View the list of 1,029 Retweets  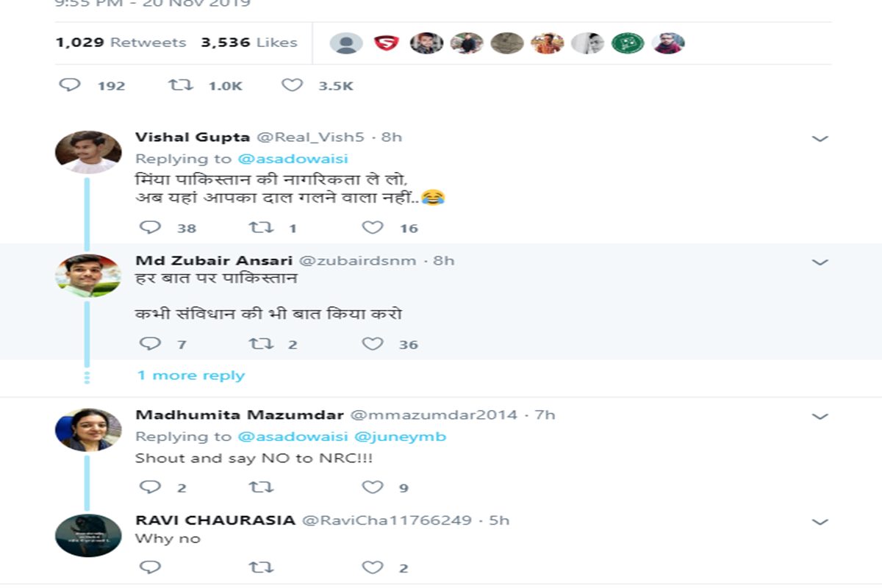click(121, 43)
